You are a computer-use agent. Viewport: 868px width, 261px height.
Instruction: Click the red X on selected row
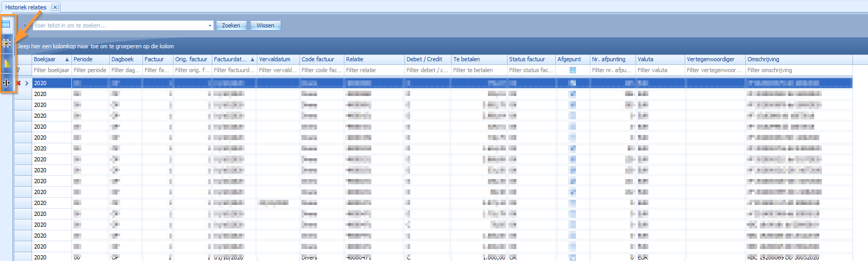pos(19,83)
